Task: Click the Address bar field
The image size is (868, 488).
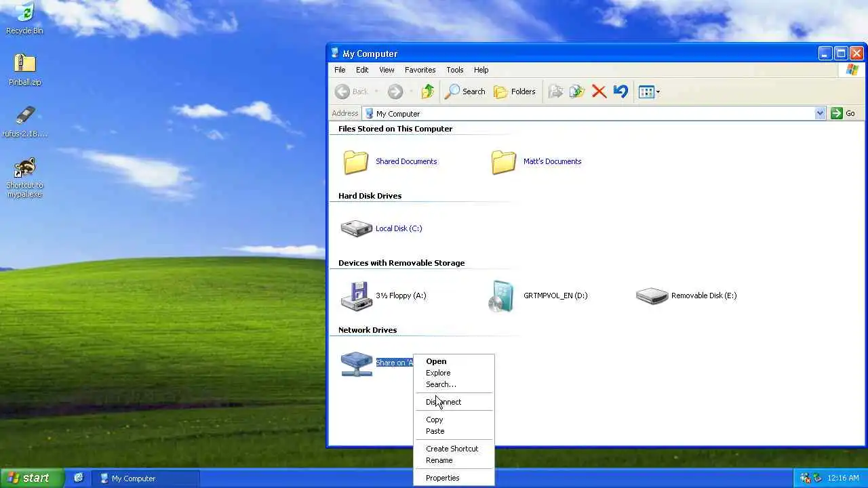Action: click(x=594, y=113)
